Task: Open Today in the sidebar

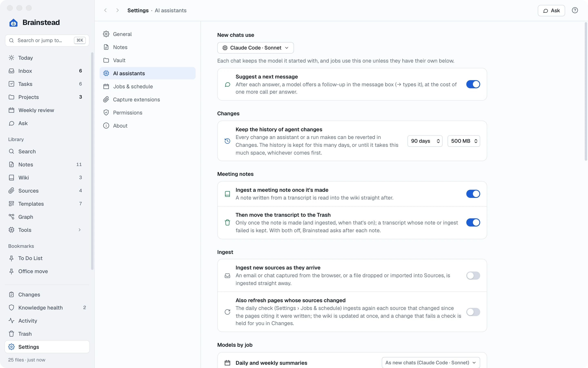Action: 47,58
